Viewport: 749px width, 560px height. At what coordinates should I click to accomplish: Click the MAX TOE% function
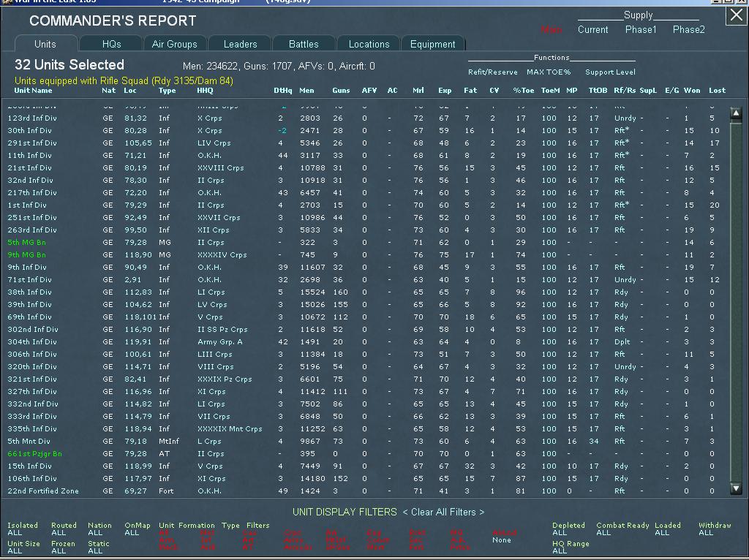(549, 72)
